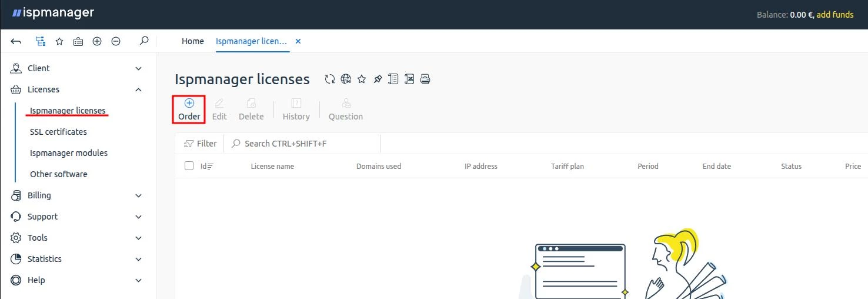This screenshot has width=868, height=299.
Task: Sort by the Domains used column
Action: click(379, 167)
